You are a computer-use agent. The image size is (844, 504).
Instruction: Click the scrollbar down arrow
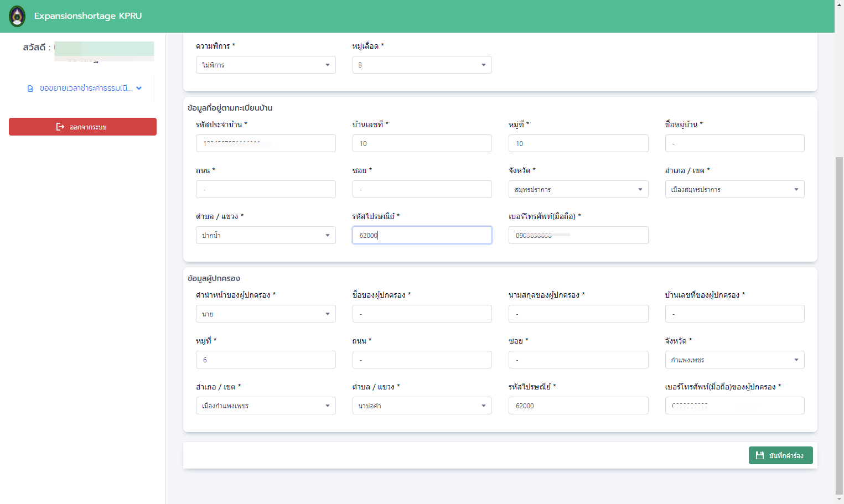click(839, 499)
